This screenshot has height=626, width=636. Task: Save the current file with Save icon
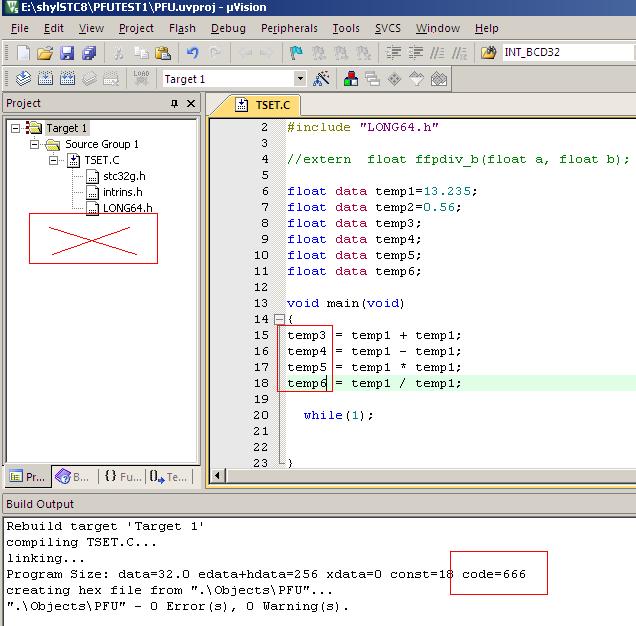67,53
